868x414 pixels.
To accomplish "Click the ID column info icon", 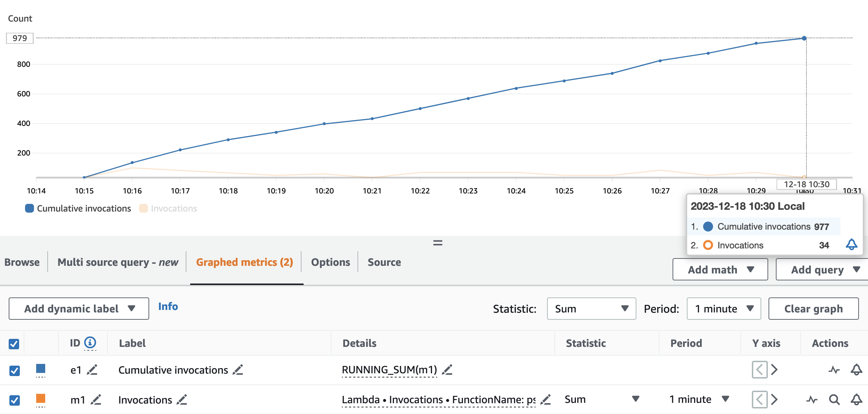I will tap(90, 343).
